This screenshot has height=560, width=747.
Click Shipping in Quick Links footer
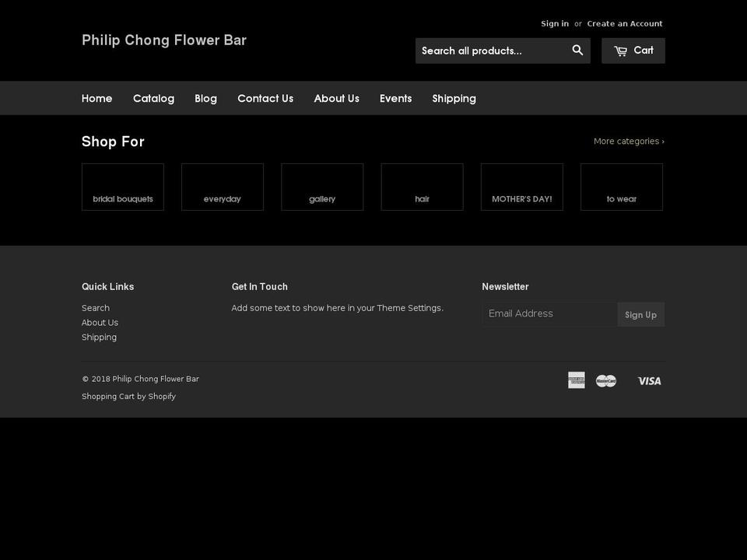click(99, 338)
